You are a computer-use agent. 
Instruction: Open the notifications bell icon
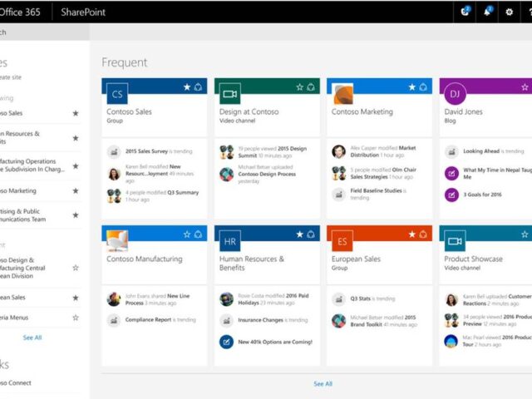[x=487, y=12]
